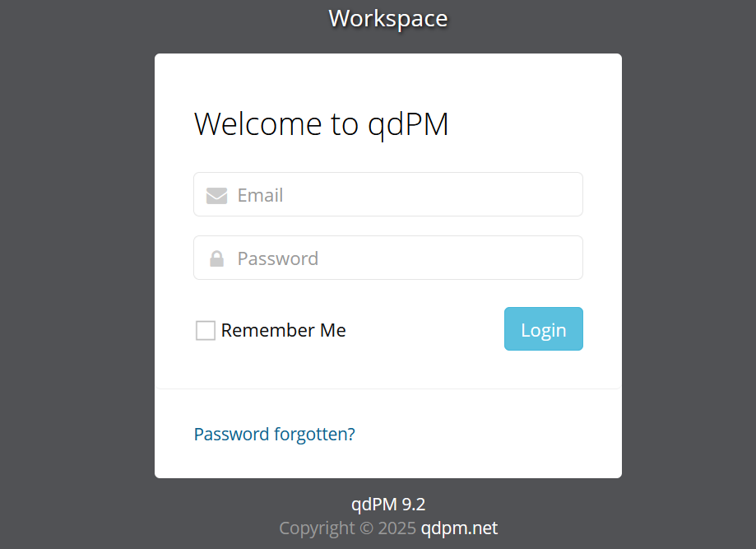
Task: Click the Welcome to qdPM heading
Action: coord(321,124)
